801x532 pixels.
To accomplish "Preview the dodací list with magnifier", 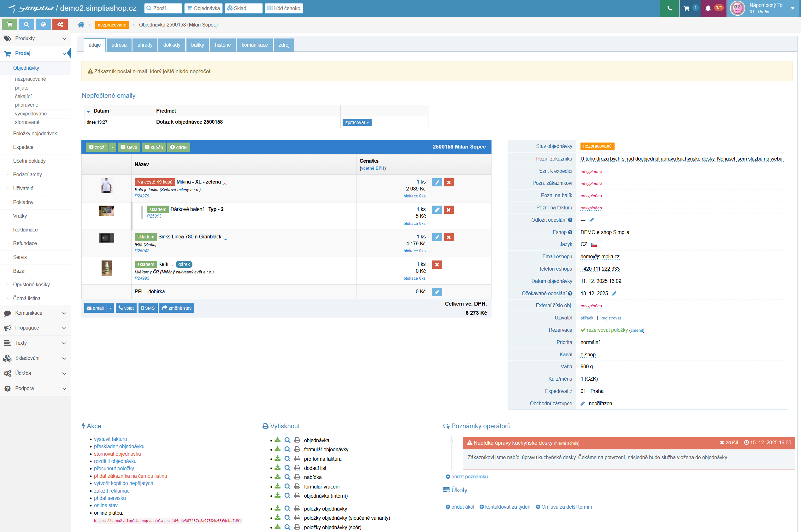I will 287,468.
